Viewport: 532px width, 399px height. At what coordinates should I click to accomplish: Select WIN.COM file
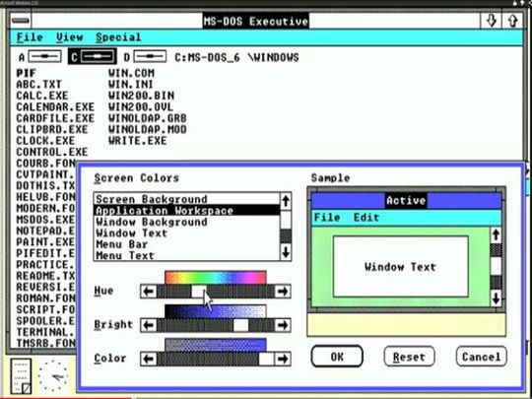click(x=131, y=73)
